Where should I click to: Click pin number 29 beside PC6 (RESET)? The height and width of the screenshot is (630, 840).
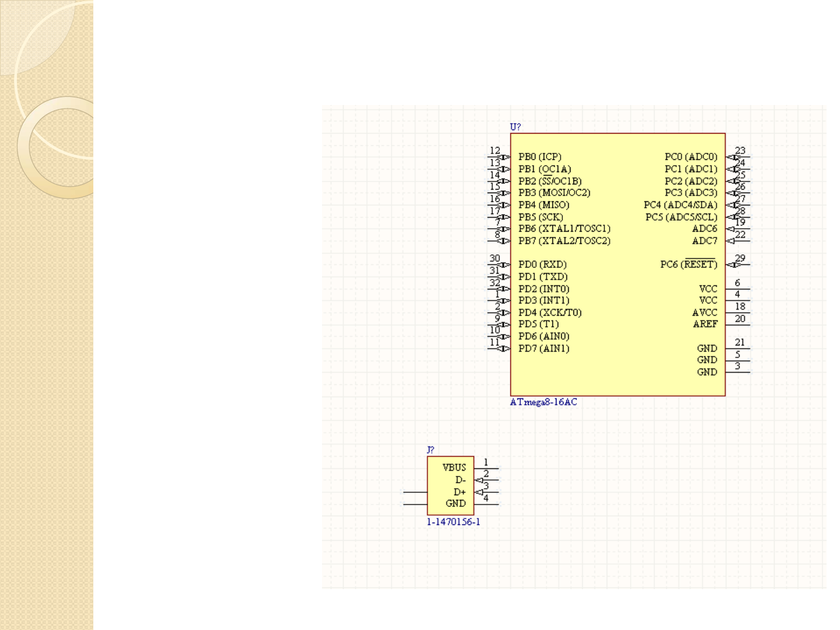(740, 258)
